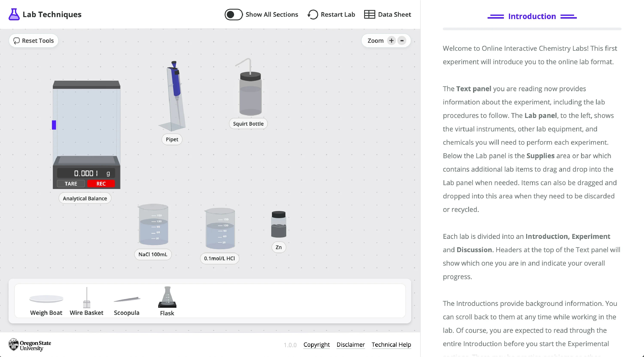Select the Wire Basket from supplies
The image size is (644, 357).
pyautogui.click(x=86, y=297)
